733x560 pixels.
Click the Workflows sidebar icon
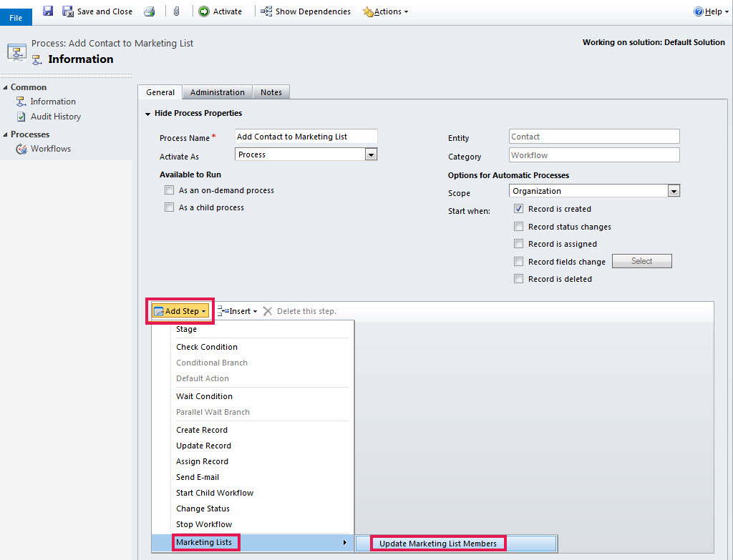pos(21,149)
